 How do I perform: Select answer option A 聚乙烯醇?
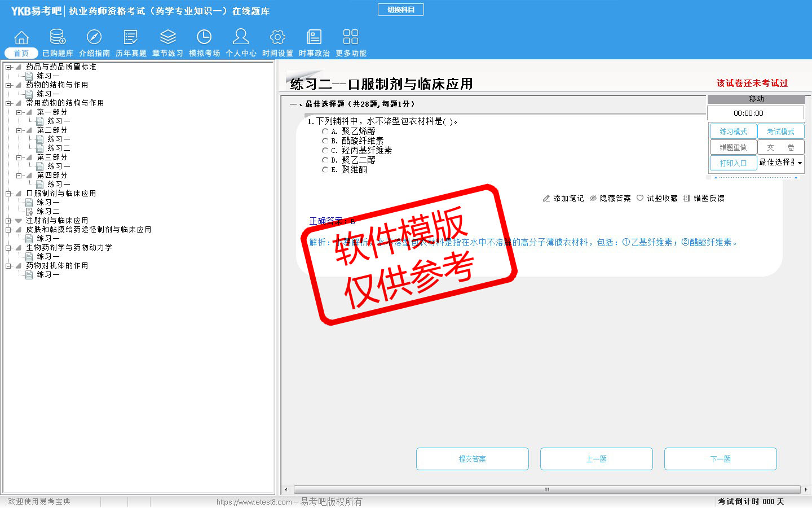325,132
